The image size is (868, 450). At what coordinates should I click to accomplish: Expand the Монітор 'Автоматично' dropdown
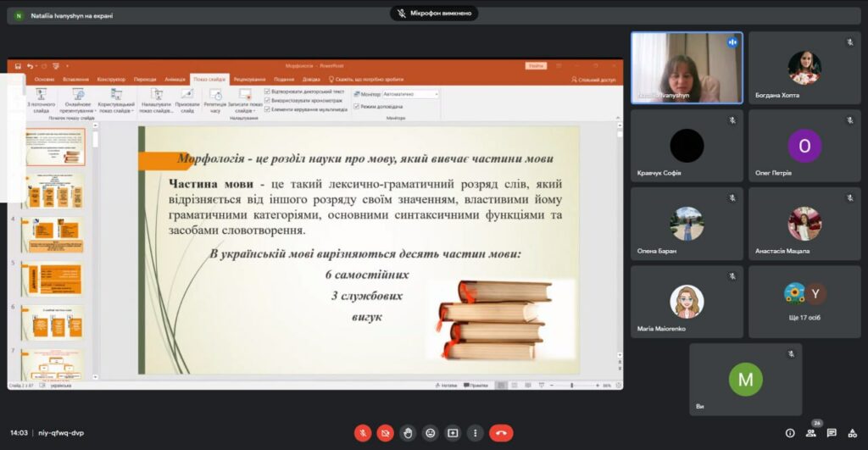tap(437, 94)
